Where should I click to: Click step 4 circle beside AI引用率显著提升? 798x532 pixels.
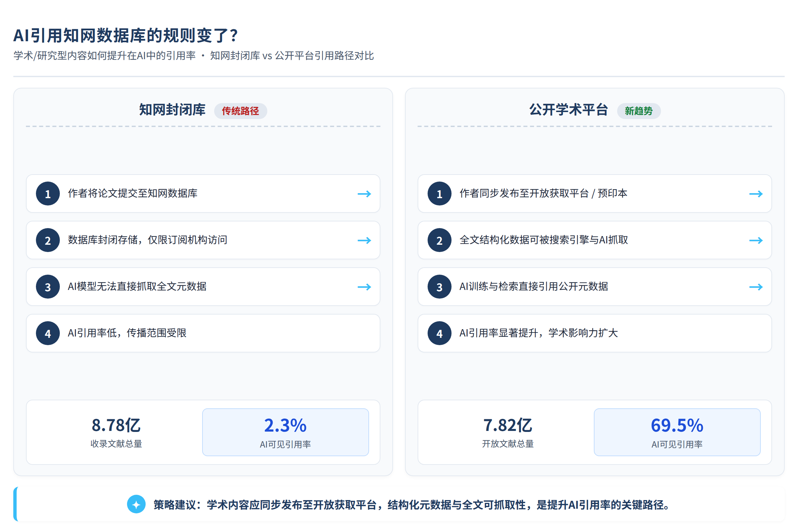point(439,333)
